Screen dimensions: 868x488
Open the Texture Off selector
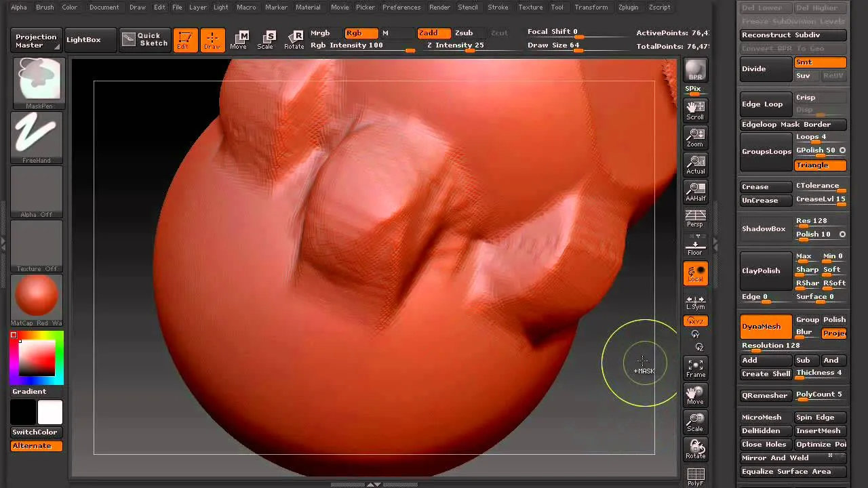pyautogui.click(x=37, y=246)
